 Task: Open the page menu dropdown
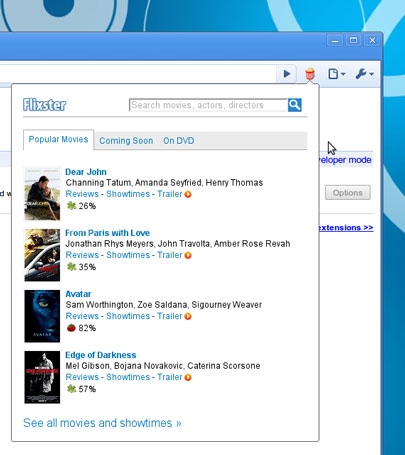[x=336, y=74]
